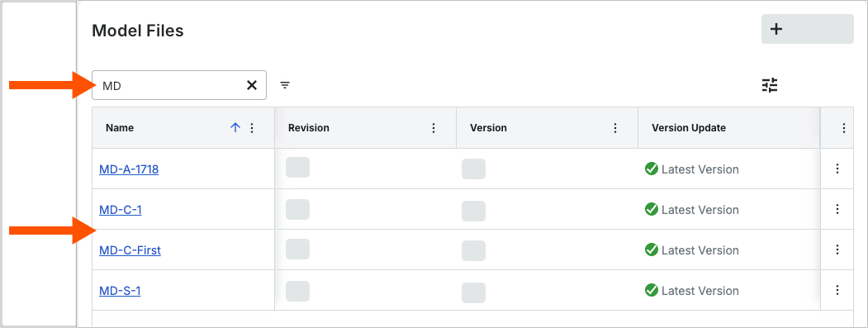Viewport: 868px width, 328px height.
Task: Open the MD-C-1 model file link
Action: [120, 209]
